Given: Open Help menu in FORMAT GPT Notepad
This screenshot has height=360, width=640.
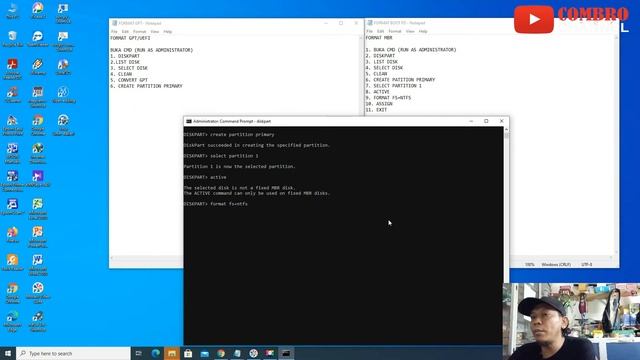Looking at the screenshot, I should 168,31.
